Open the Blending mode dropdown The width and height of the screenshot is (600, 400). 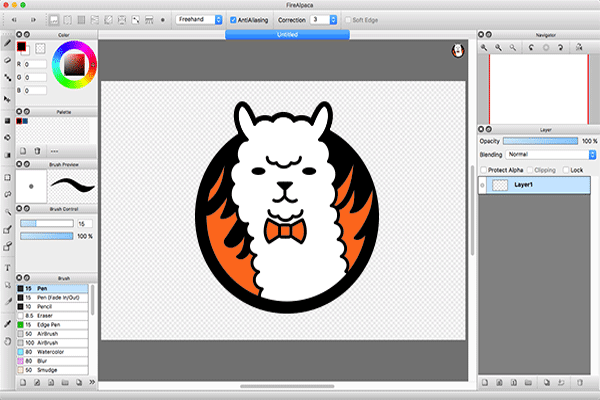[x=550, y=155]
